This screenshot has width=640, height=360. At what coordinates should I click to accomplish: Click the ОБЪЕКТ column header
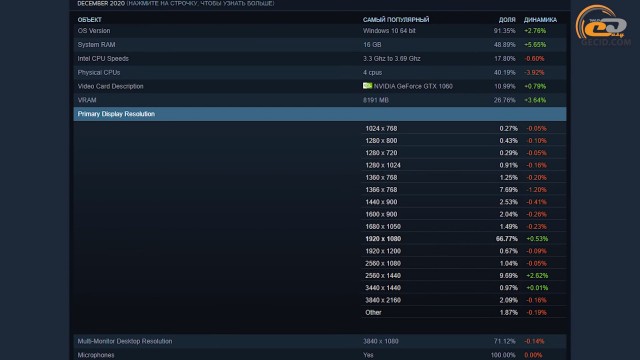pos(89,20)
